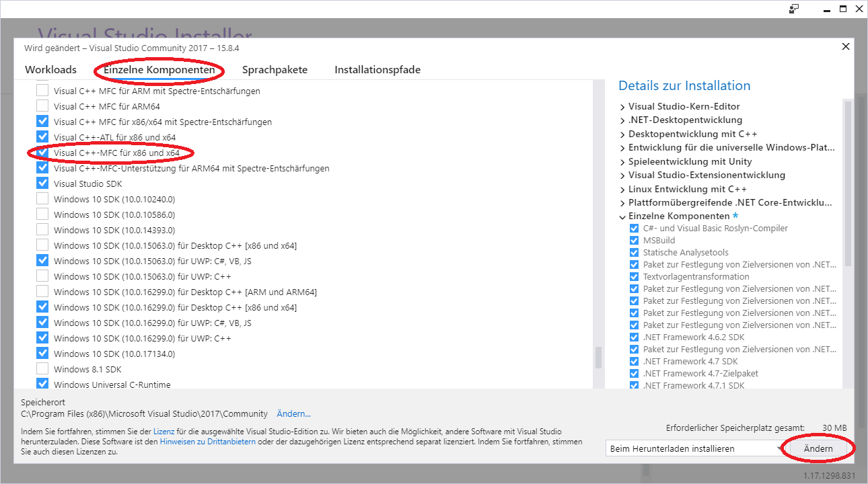Screen dimensions: 868x484
Task: Open the Einzelne Komponenten tab
Action: tap(159, 70)
